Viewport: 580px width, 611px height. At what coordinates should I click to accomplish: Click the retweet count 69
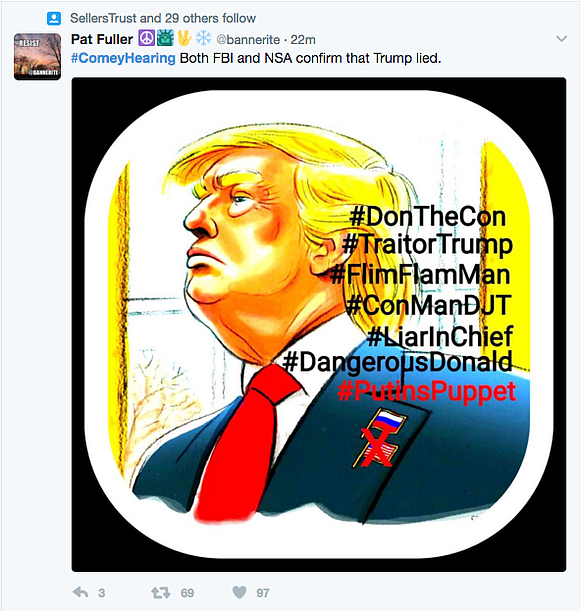187,593
